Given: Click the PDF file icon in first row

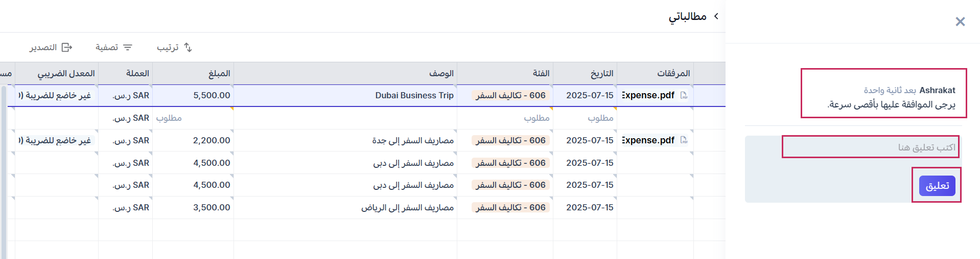Looking at the screenshot, I should click(x=684, y=96).
